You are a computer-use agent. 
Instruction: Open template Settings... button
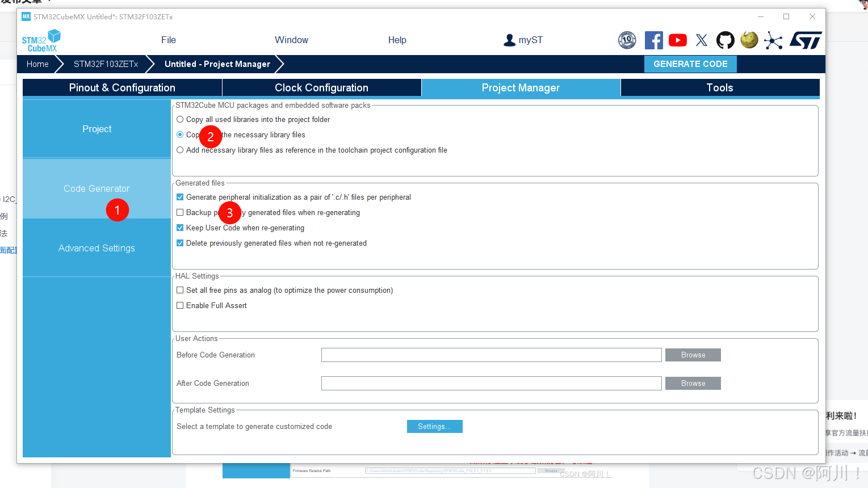(x=435, y=426)
